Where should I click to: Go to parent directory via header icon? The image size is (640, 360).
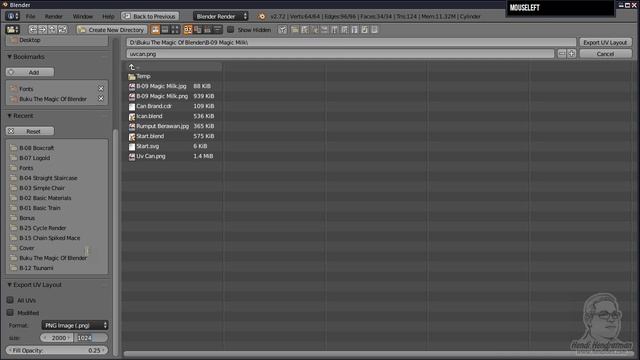pos(52,29)
